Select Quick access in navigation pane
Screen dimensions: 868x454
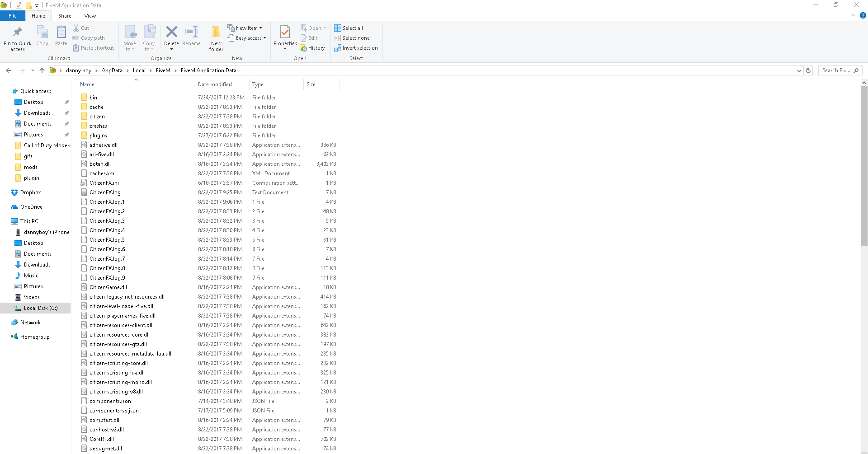click(36, 91)
